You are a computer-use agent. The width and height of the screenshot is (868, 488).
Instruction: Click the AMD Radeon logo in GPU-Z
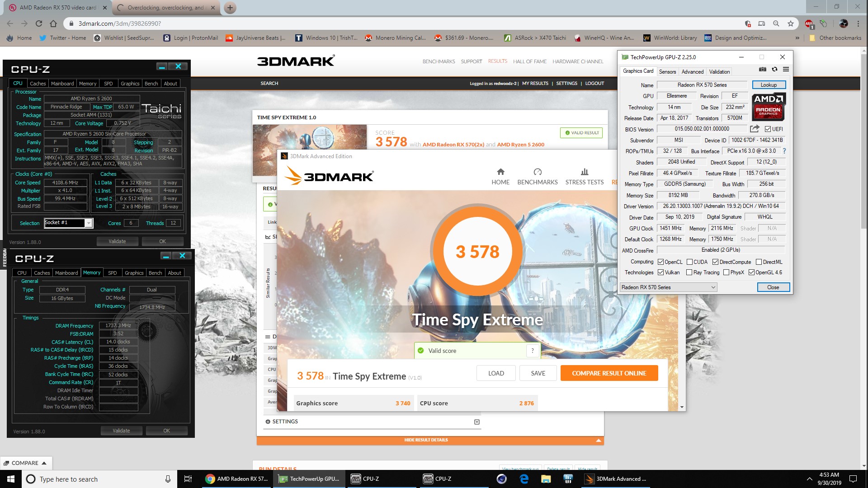click(769, 107)
